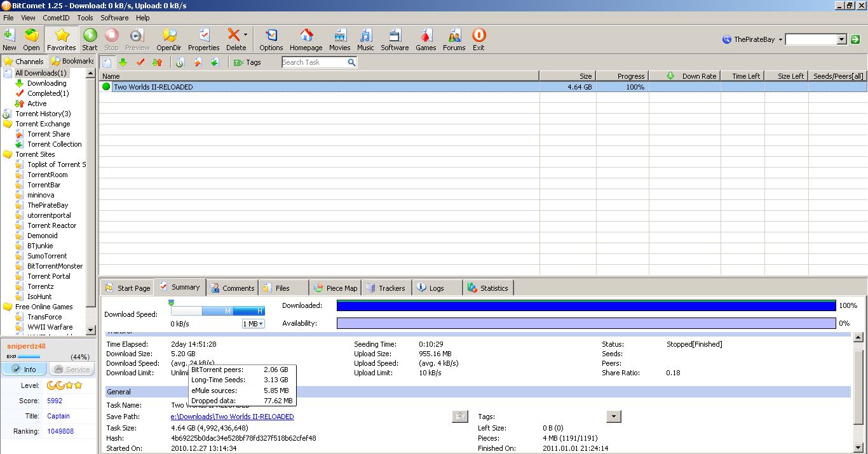Click the Exit toolbar icon

[x=478, y=39]
